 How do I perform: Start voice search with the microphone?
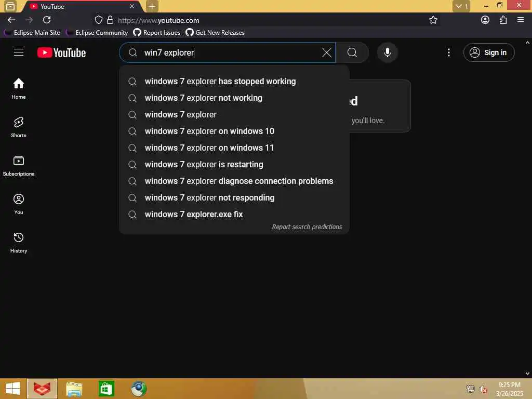pos(387,52)
